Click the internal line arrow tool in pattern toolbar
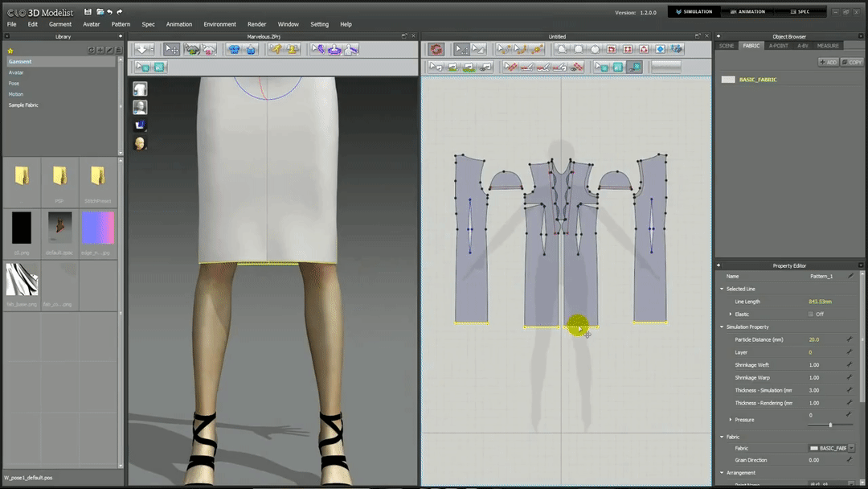The image size is (868, 489). [436, 67]
